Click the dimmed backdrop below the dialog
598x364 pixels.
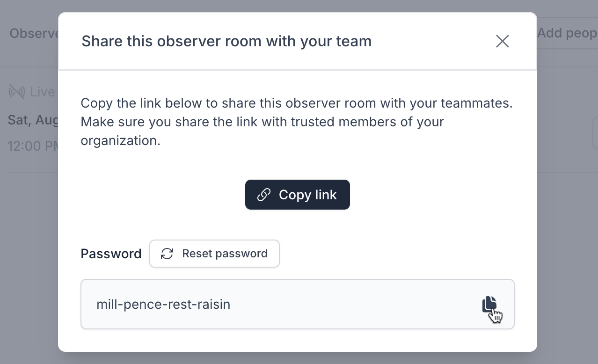click(x=299, y=358)
